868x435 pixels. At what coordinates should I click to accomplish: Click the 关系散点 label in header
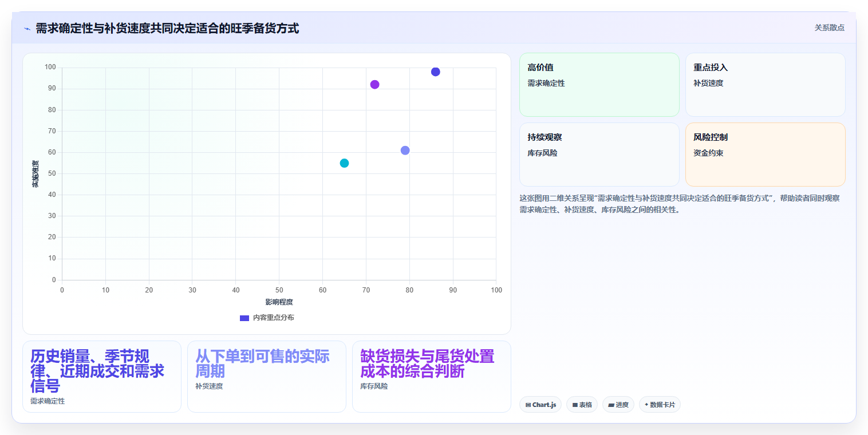click(829, 27)
